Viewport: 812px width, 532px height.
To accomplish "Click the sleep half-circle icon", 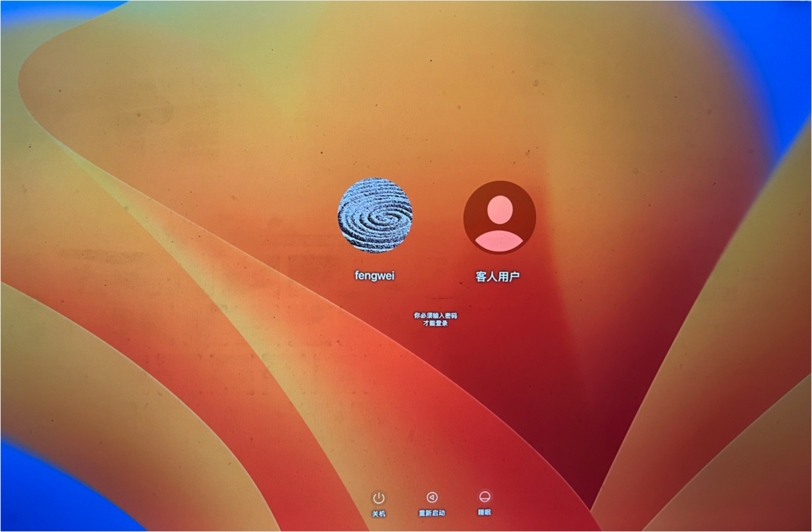I will coord(485,497).
